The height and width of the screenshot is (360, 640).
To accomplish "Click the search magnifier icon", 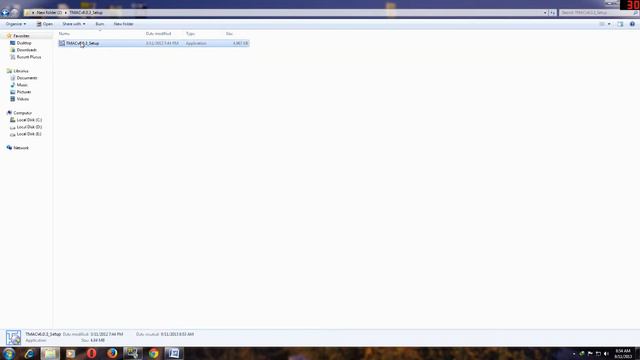I will 635,13.
